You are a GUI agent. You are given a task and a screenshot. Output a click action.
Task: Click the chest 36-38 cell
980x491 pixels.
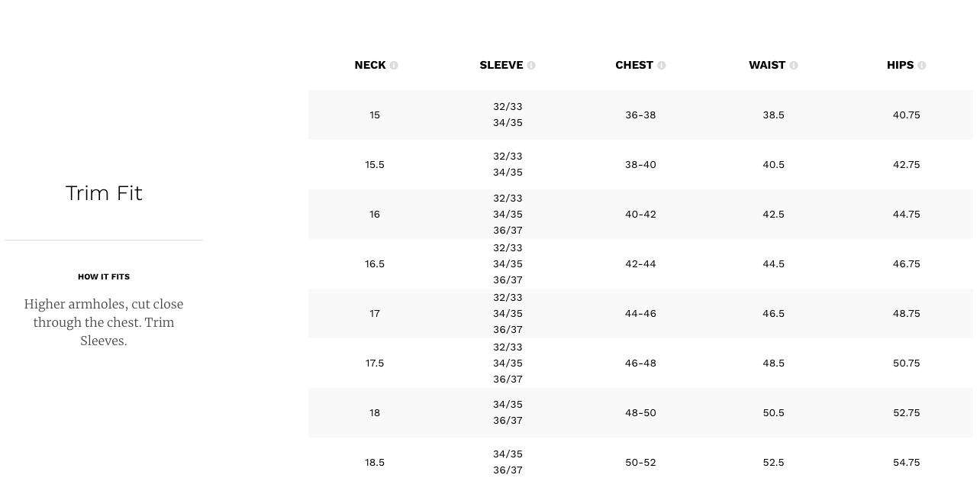[x=640, y=115]
